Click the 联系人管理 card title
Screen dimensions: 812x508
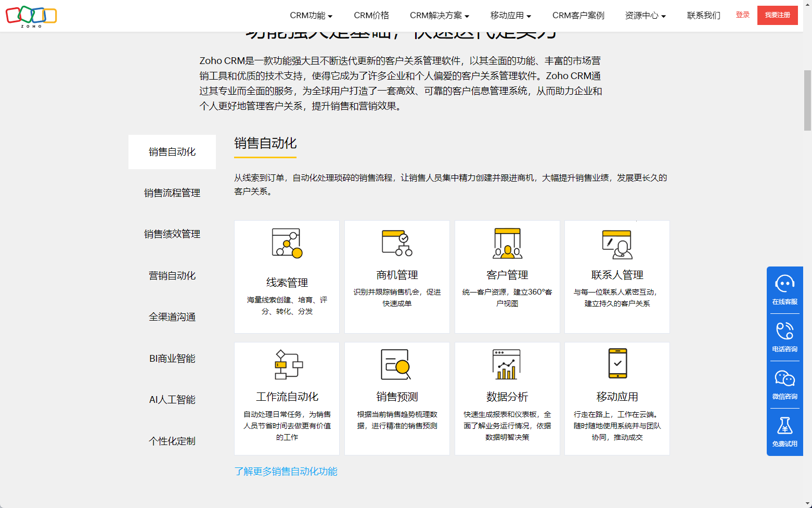[x=617, y=275]
